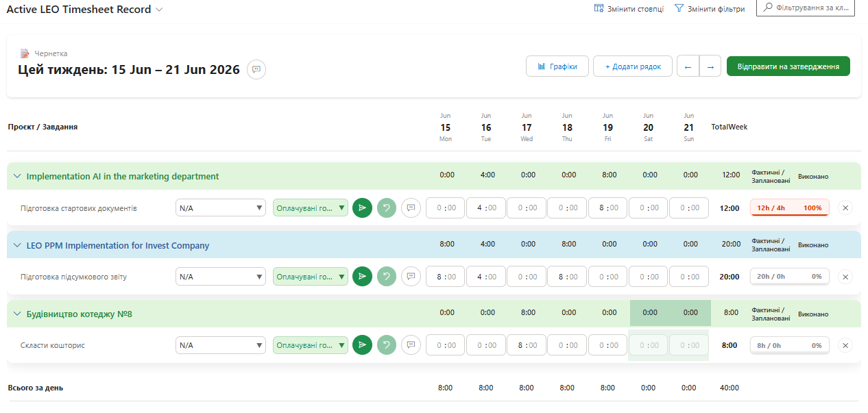Delete the Скласти кошторис row using X
Screen dimensions: 868x413
[x=845, y=345]
